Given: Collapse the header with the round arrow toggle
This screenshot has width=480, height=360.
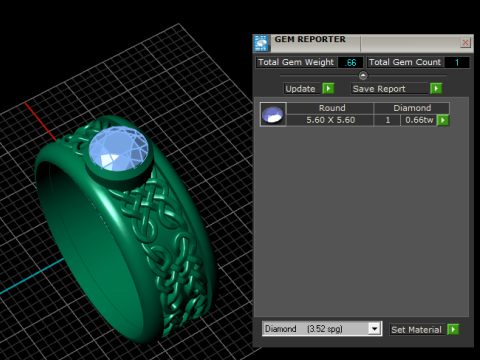Looking at the screenshot, I should click(x=363, y=76).
